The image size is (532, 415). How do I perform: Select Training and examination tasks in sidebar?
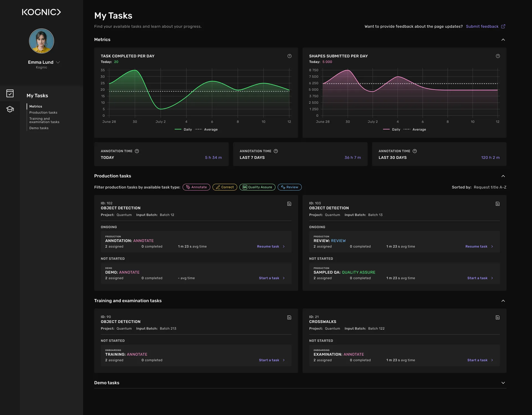click(44, 120)
